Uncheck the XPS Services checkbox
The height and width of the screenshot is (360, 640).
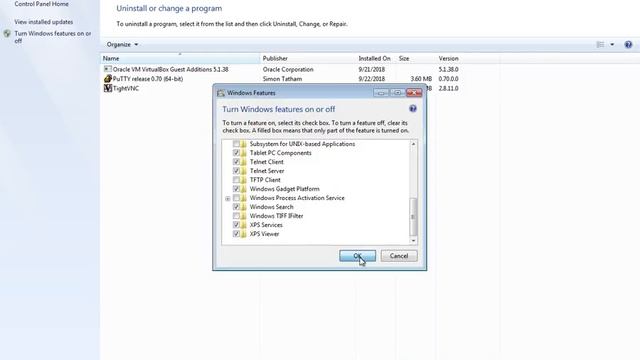236,224
